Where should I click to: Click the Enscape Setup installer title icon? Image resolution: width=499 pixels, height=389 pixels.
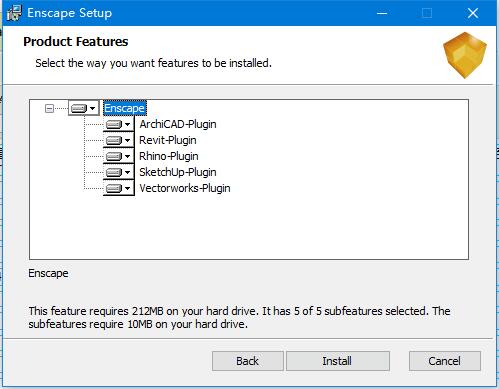coord(13,13)
